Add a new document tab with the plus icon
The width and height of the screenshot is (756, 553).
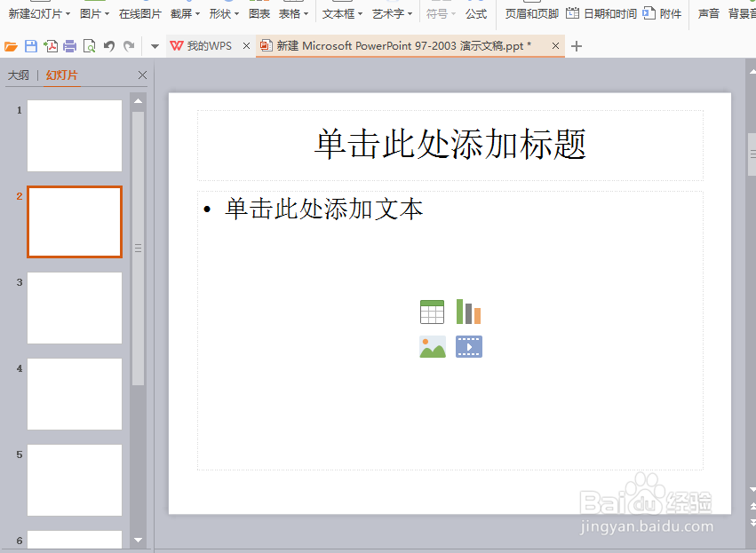(x=577, y=46)
